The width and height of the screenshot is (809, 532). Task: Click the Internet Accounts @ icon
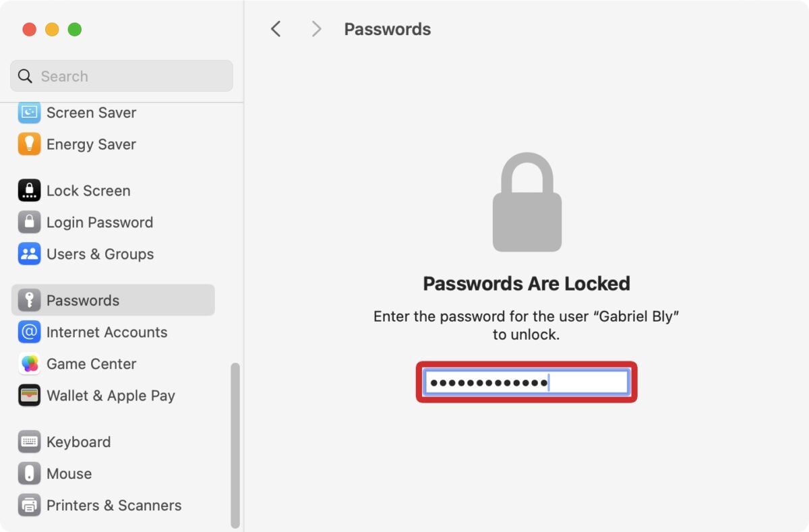(29, 332)
